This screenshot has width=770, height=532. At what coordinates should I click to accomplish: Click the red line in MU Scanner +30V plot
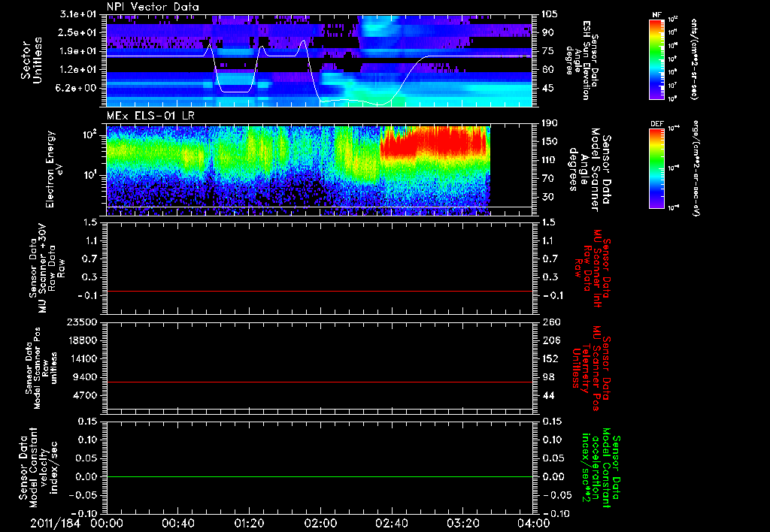(319, 291)
